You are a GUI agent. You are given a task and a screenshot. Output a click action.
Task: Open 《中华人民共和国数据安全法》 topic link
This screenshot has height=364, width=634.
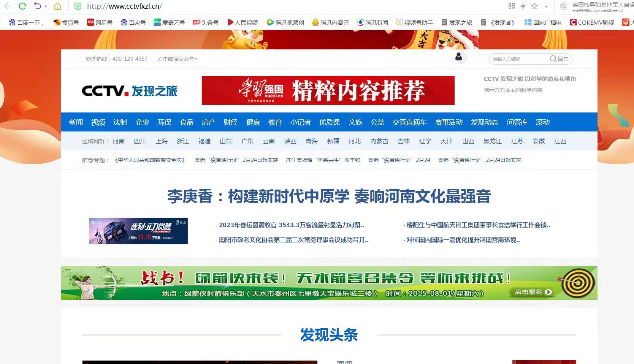[150, 160]
